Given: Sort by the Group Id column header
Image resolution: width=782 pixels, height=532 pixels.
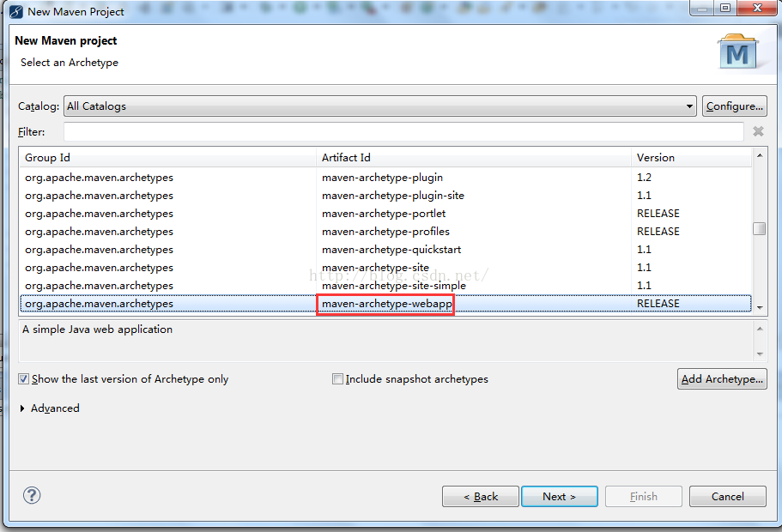Looking at the screenshot, I should click(x=167, y=158).
